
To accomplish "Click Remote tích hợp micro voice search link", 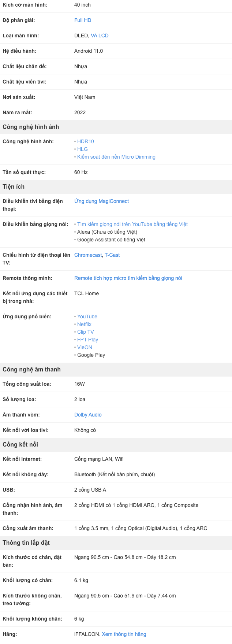I will pos(128,278).
